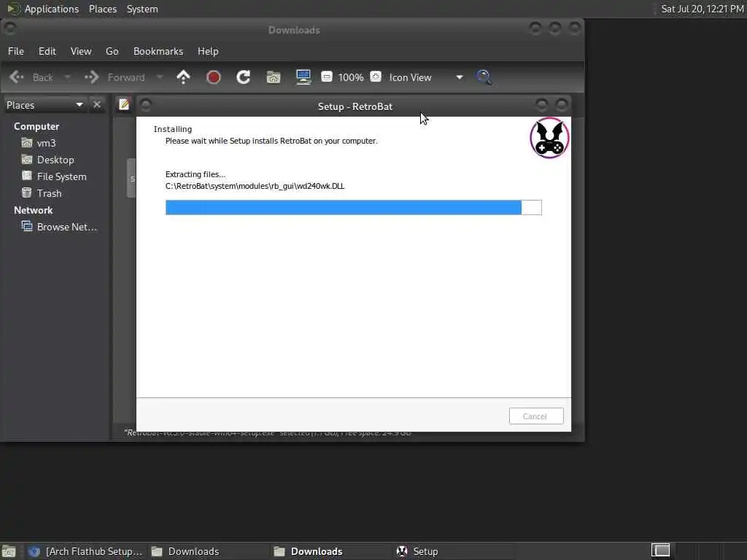
Task: Open the File menu
Action: (x=16, y=51)
